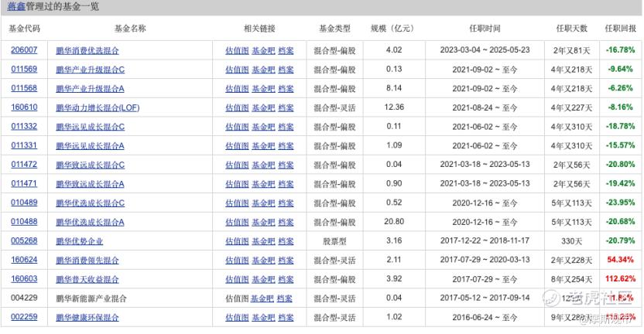The height and width of the screenshot is (334, 644).
Task: Click the 基金代码 column header
Action: [24, 29]
